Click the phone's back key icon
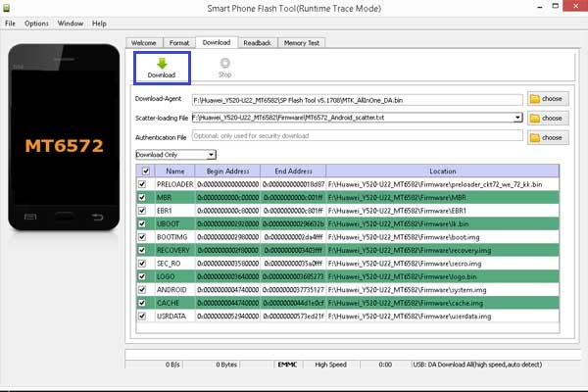This screenshot has width=588, height=392. 97,217
